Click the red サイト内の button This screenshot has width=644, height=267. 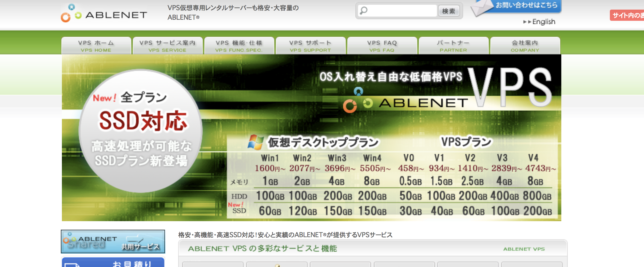(x=627, y=15)
